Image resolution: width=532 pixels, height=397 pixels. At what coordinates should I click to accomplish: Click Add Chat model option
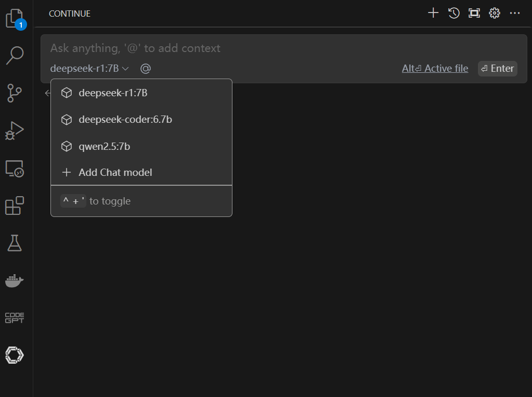pos(115,172)
